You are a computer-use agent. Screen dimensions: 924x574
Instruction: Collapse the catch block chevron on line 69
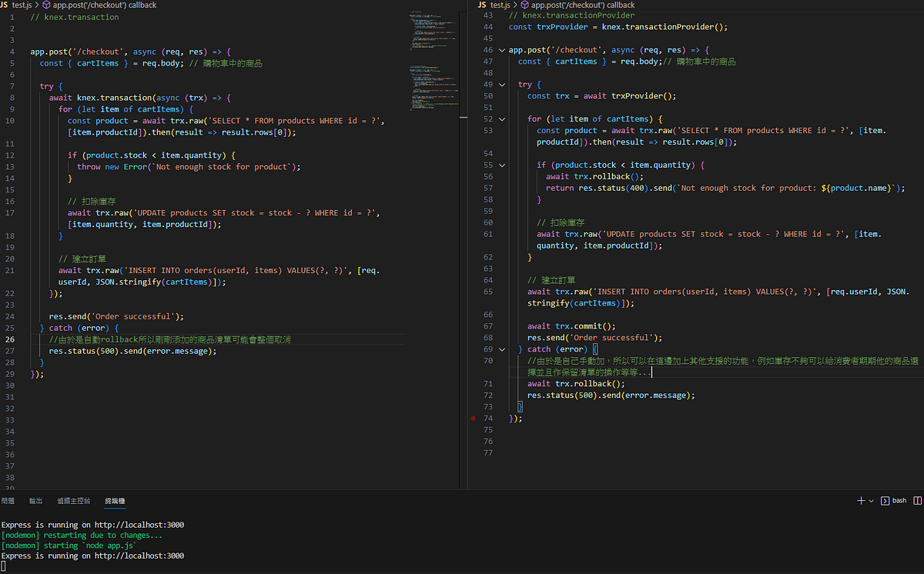[x=501, y=349]
